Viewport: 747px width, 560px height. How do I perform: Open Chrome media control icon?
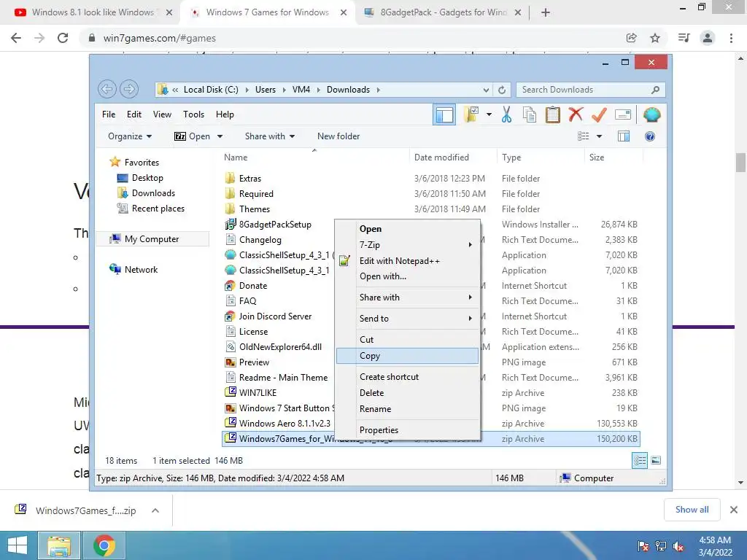(x=684, y=38)
